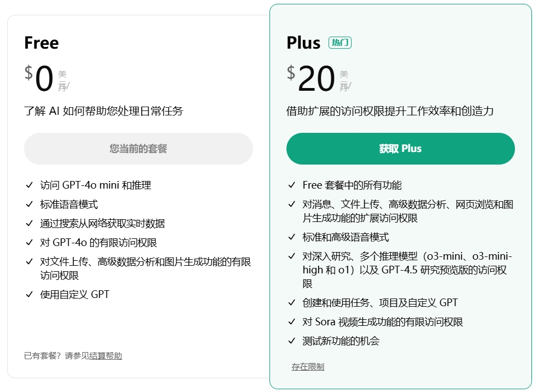Viewport: 533px width, 392px height.
Task: Click checkmark beside Sora 视频生成功能 item
Action: (292, 321)
